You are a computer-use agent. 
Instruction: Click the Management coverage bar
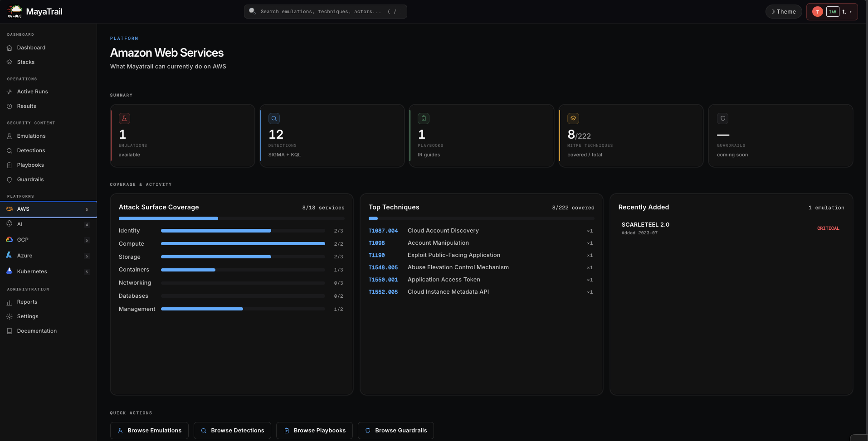point(243,309)
